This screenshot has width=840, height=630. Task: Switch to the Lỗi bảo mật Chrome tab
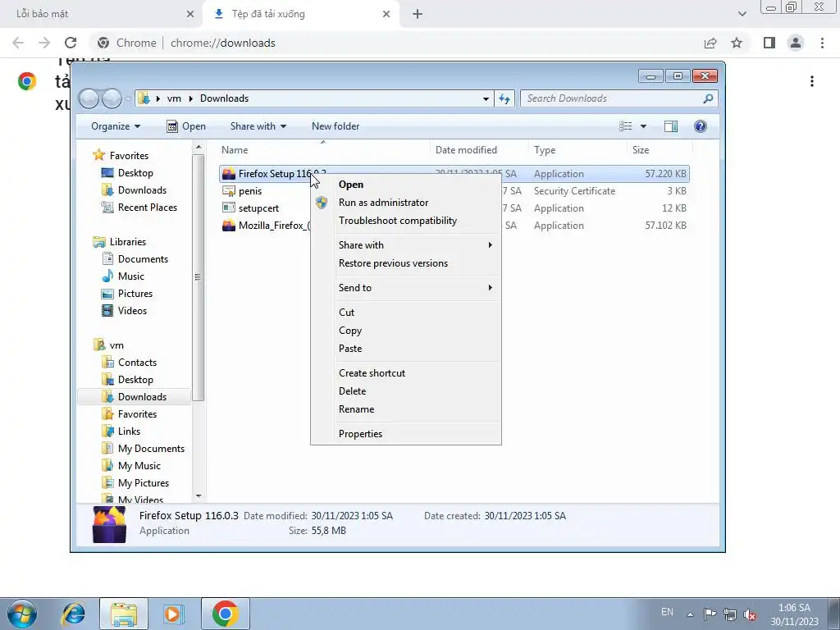pyautogui.click(x=101, y=14)
